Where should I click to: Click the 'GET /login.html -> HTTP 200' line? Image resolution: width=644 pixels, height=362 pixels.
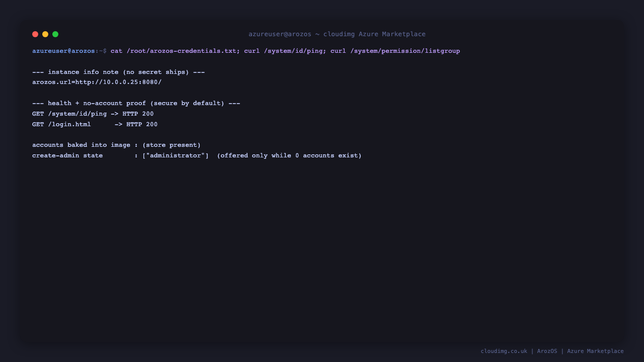[x=95, y=124]
